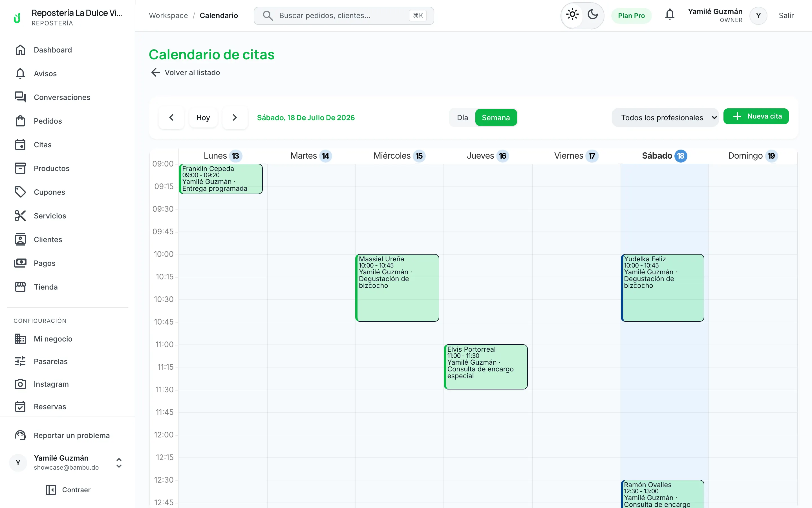812x508 pixels.
Task: Click the Pagos money icon
Action: 20,263
